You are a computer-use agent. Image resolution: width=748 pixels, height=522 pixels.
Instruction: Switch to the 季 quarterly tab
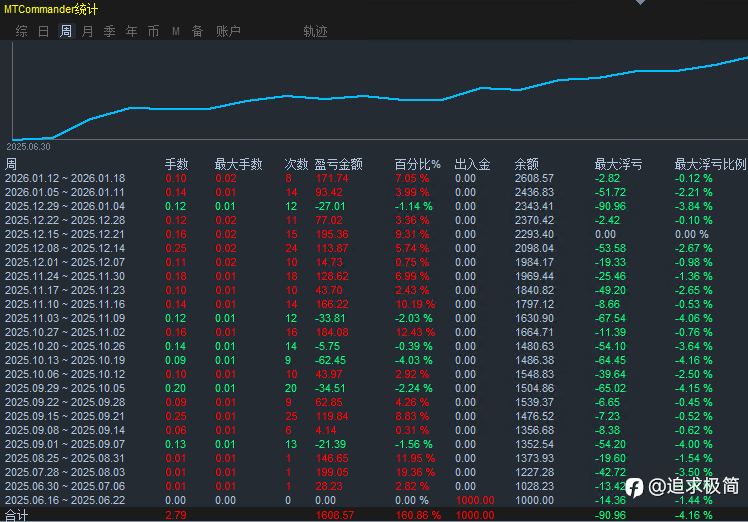click(110, 31)
